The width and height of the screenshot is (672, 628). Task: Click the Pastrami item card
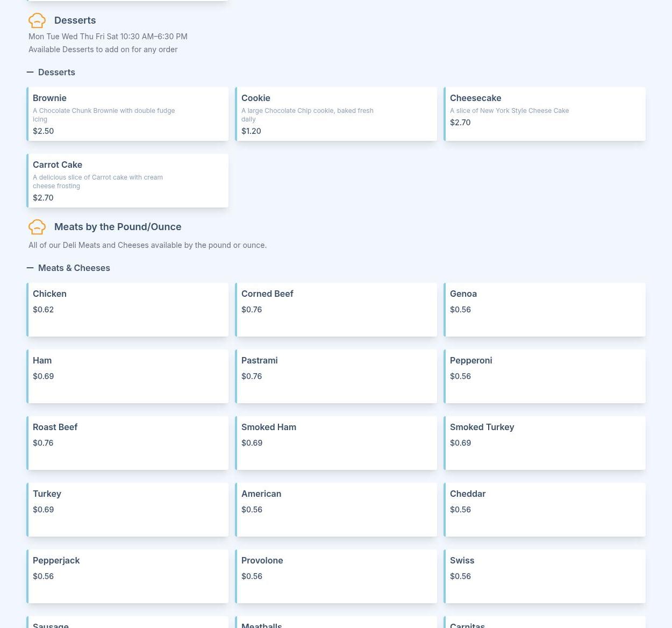pos(337,376)
